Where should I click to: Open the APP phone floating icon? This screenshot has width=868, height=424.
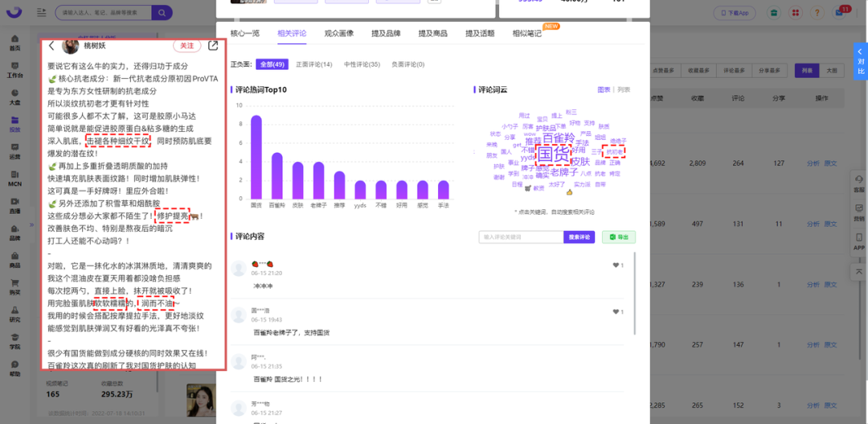click(859, 241)
